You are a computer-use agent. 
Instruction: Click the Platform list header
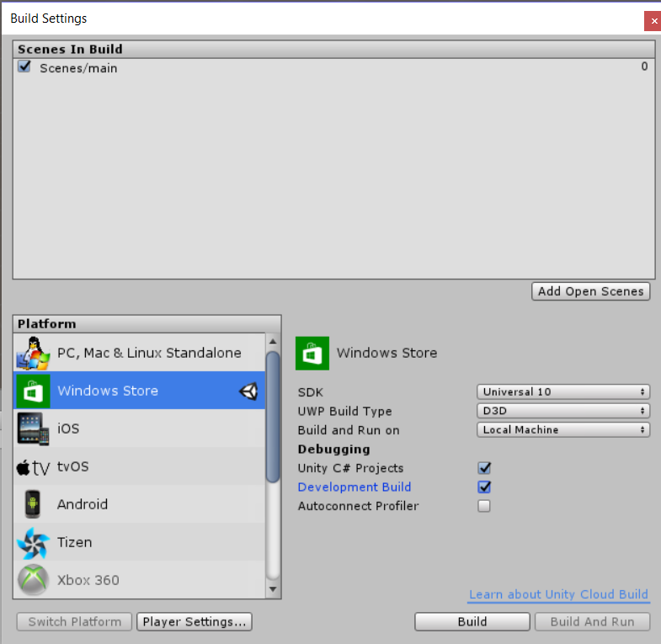pyautogui.click(x=147, y=324)
